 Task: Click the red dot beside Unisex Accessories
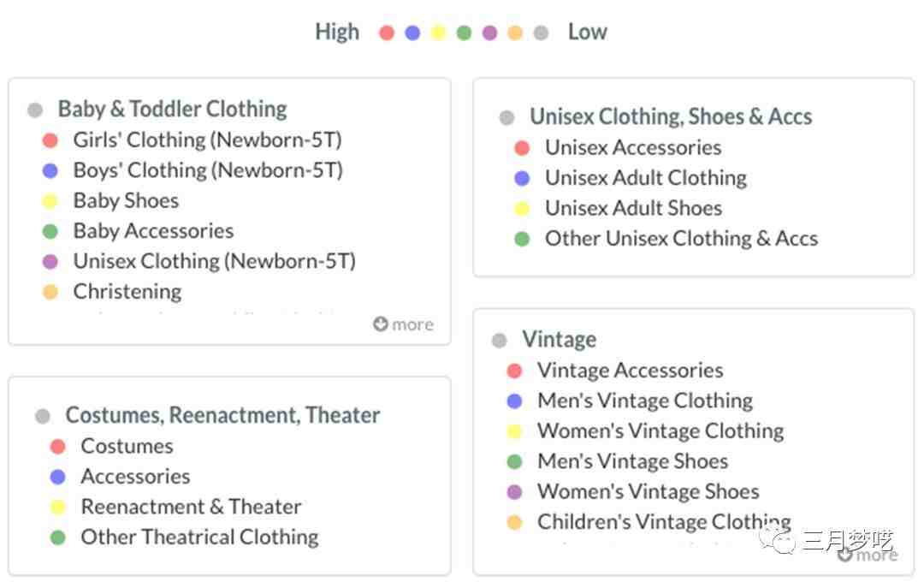(522, 147)
